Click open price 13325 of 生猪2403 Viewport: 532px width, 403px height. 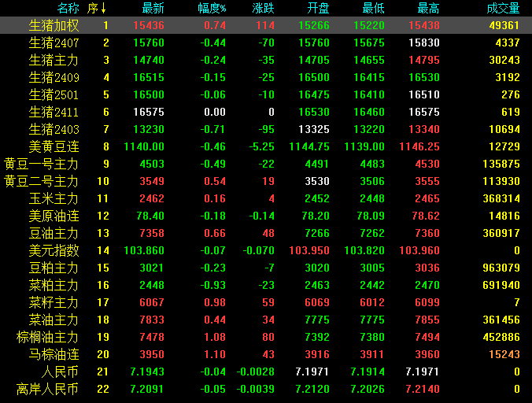coord(314,129)
